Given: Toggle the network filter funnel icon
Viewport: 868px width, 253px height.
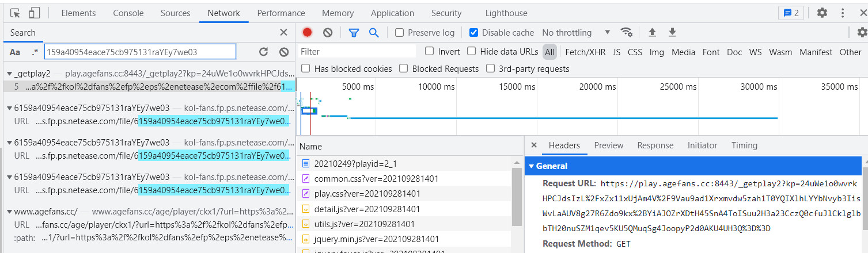Looking at the screenshot, I should coord(354,33).
